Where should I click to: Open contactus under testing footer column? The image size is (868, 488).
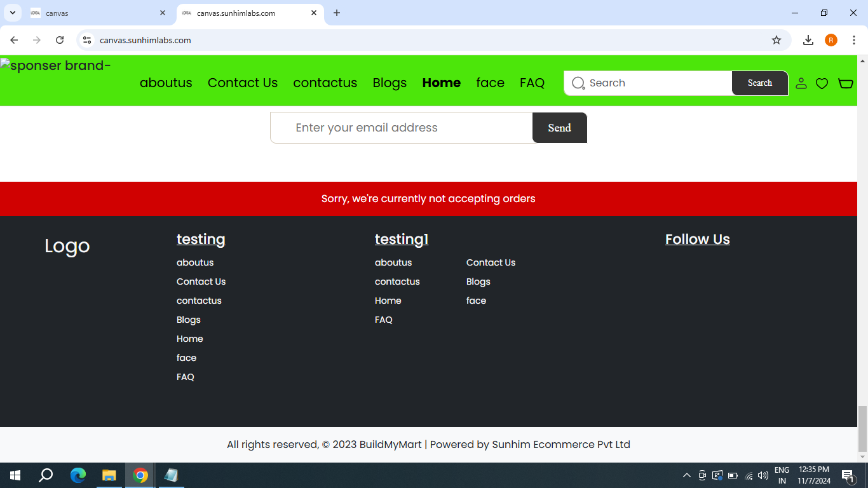click(199, 301)
